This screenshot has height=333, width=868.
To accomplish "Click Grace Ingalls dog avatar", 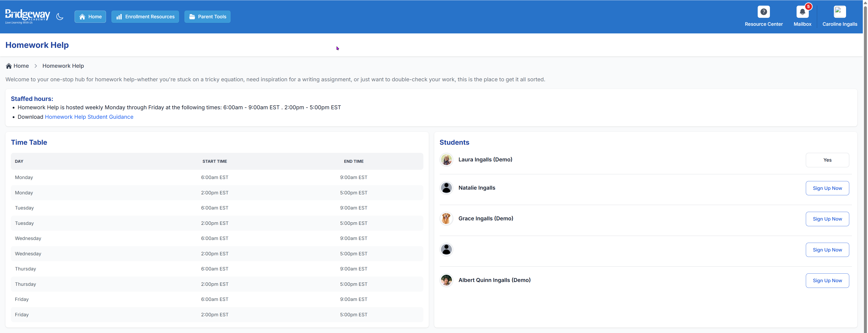I will tap(446, 219).
